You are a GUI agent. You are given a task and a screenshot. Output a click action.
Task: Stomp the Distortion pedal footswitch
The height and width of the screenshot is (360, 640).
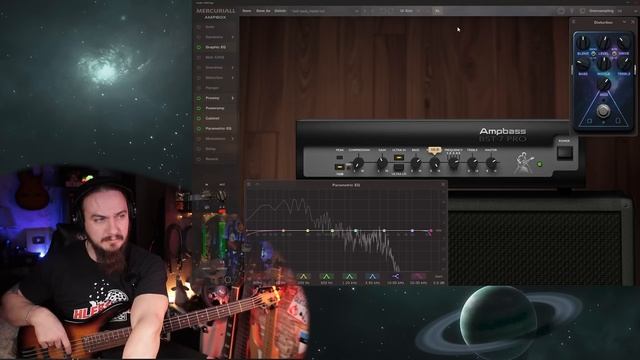coord(603,111)
